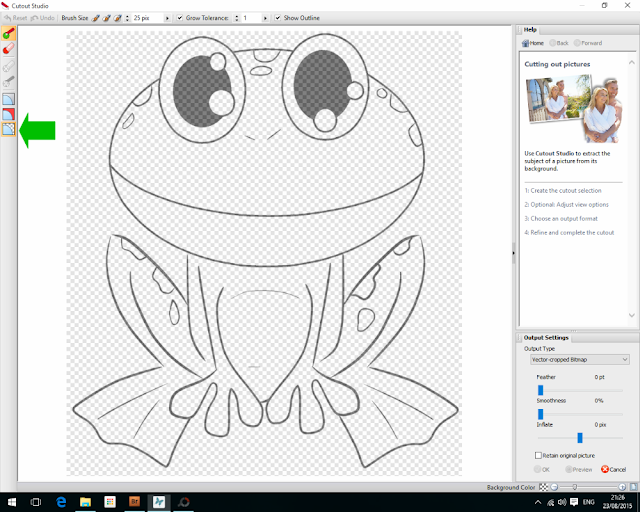The height and width of the screenshot is (512, 640).
Task: Open 'Create the cutout selection' help link
Action: (563, 191)
